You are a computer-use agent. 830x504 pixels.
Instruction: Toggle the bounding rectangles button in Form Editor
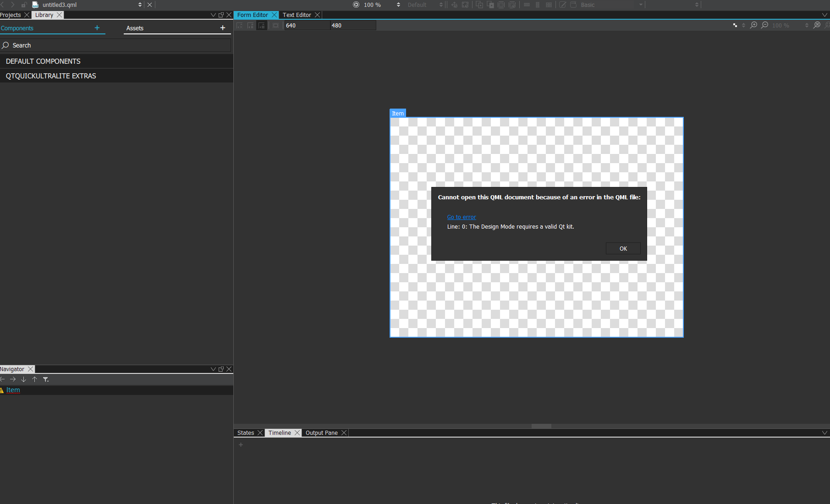(275, 26)
